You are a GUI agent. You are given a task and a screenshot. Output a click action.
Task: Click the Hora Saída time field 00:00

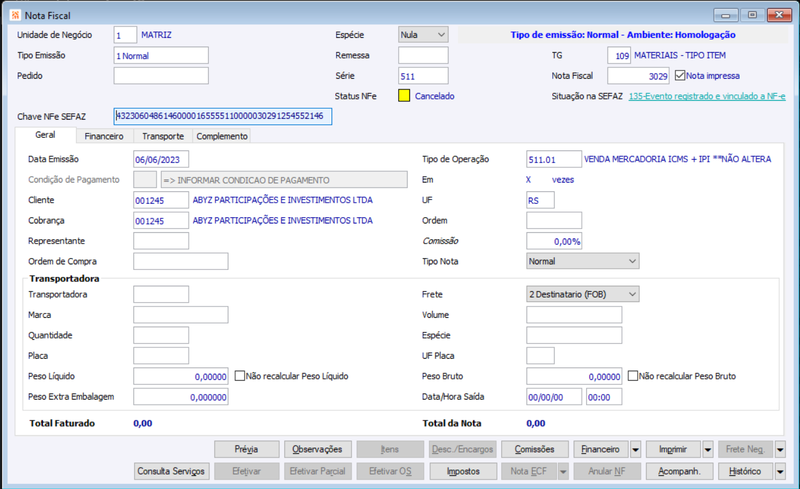[x=604, y=397]
